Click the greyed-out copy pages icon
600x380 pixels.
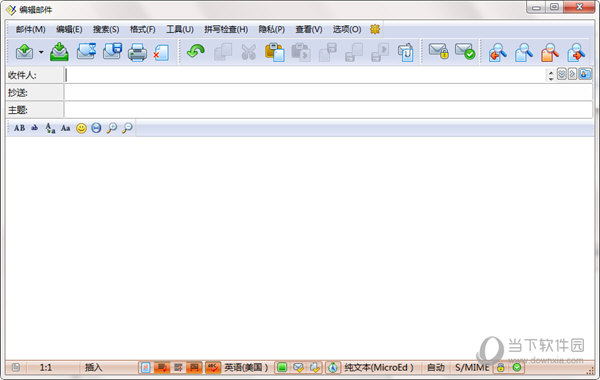pyautogui.click(x=223, y=52)
